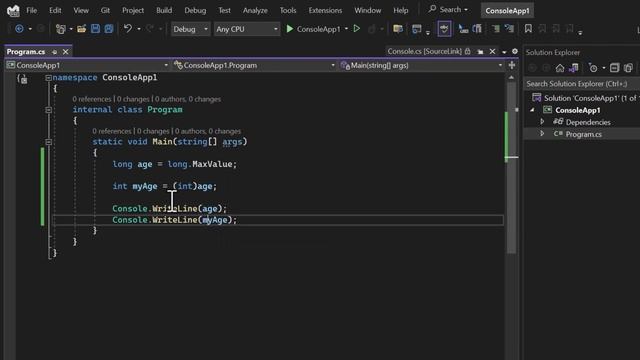Expand the Program.cs node arrow in Solution Explorer
This screenshot has height=360, width=640.
click(x=542, y=134)
